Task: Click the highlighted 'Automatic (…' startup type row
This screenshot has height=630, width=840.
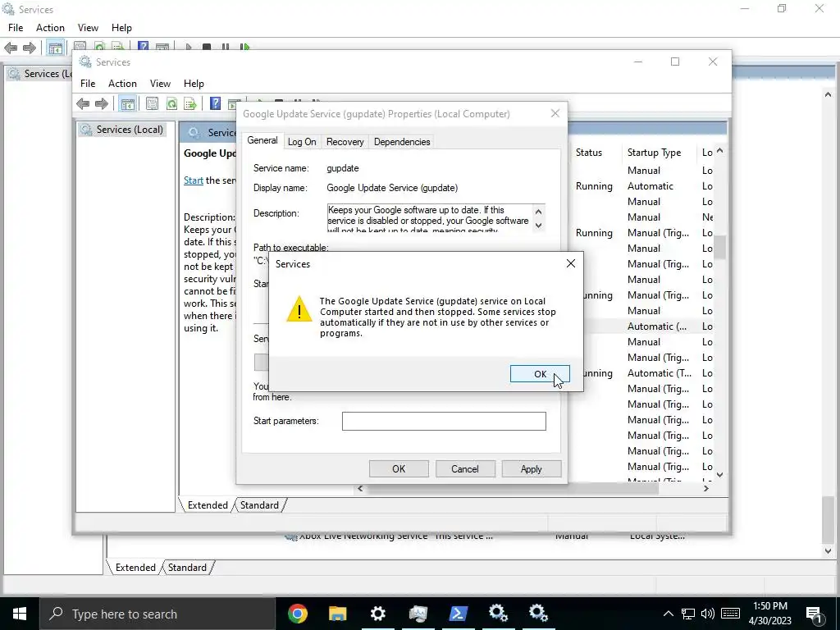Action: click(x=657, y=326)
